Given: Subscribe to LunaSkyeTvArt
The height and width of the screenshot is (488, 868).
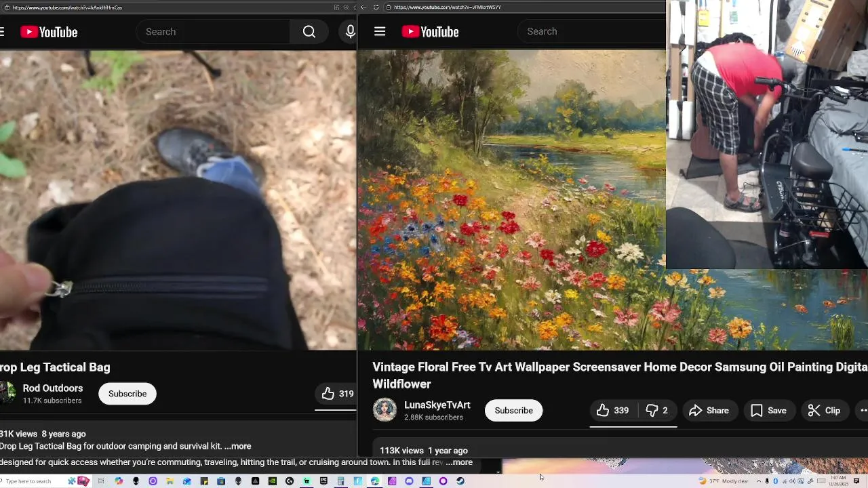Looking at the screenshot, I should (x=513, y=410).
